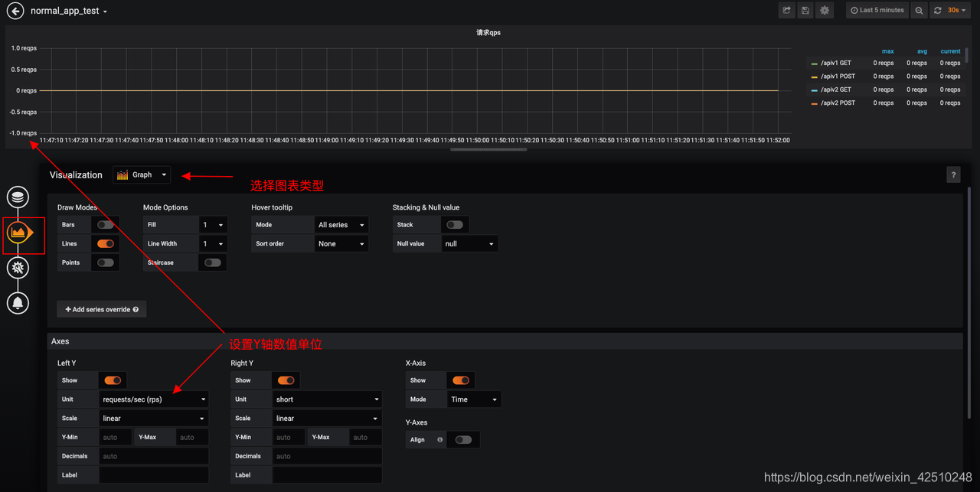Sort legend by current column header
Image resolution: width=980 pixels, height=492 pixels.
pyautogui.click(x=951, y=51)
